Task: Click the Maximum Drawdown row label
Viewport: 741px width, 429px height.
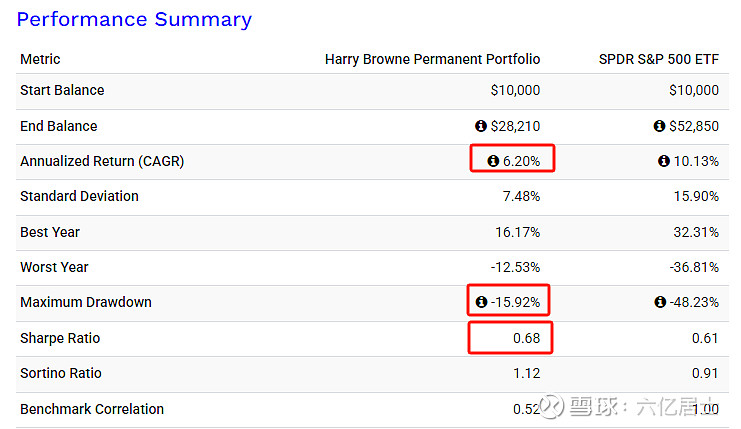Action: pos(86,302)
